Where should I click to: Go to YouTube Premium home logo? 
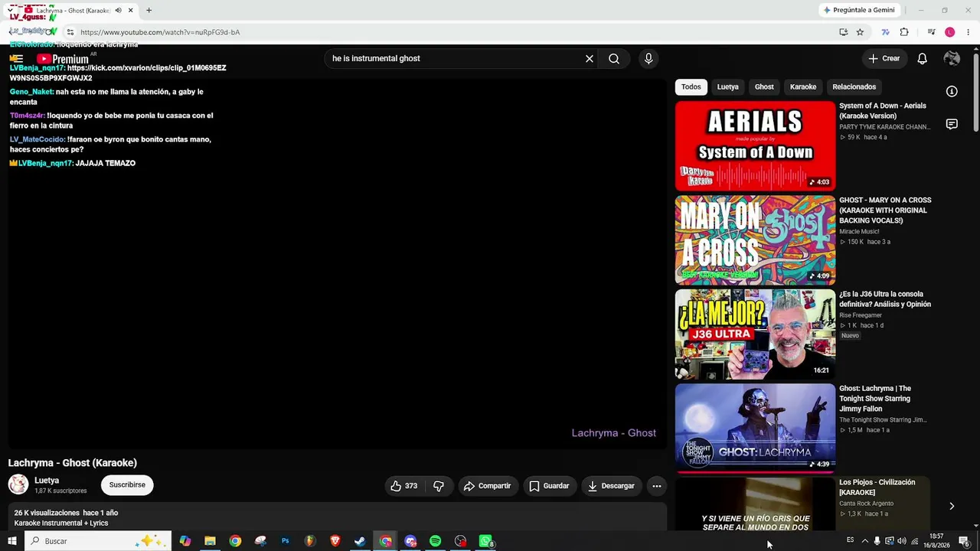62,59
